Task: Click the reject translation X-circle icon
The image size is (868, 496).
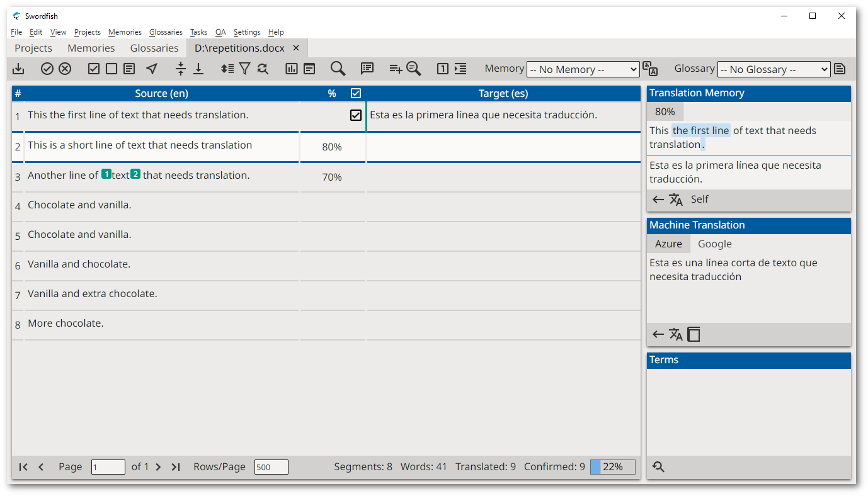Action: coord(65,69)
